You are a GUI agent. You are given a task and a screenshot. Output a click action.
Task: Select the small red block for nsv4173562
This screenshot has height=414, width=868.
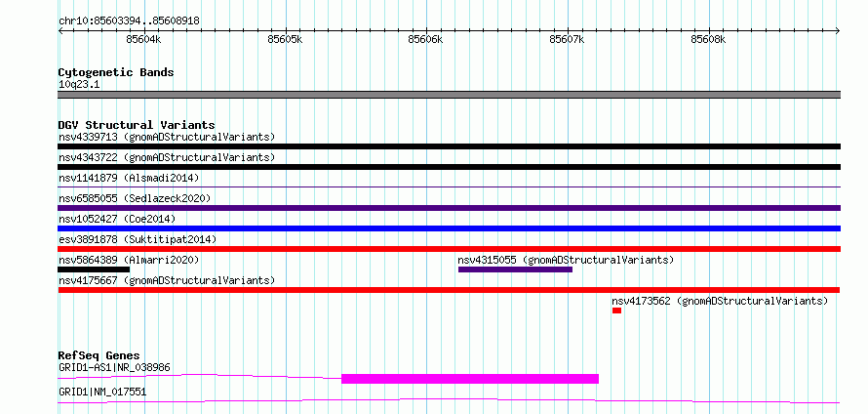coord(616,310)
